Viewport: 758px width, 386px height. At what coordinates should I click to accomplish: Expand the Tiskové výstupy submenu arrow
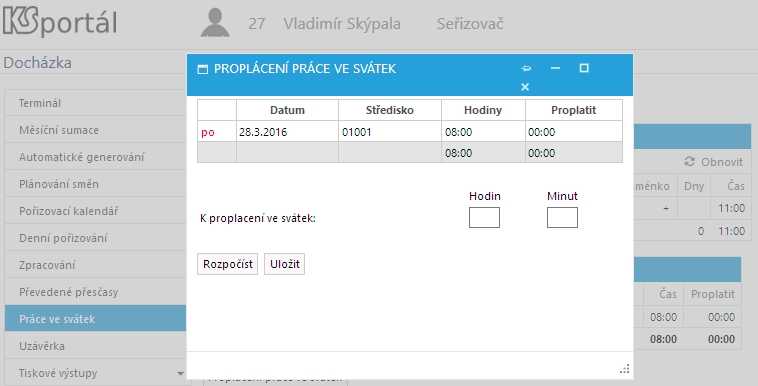click(x=180, y=373)
